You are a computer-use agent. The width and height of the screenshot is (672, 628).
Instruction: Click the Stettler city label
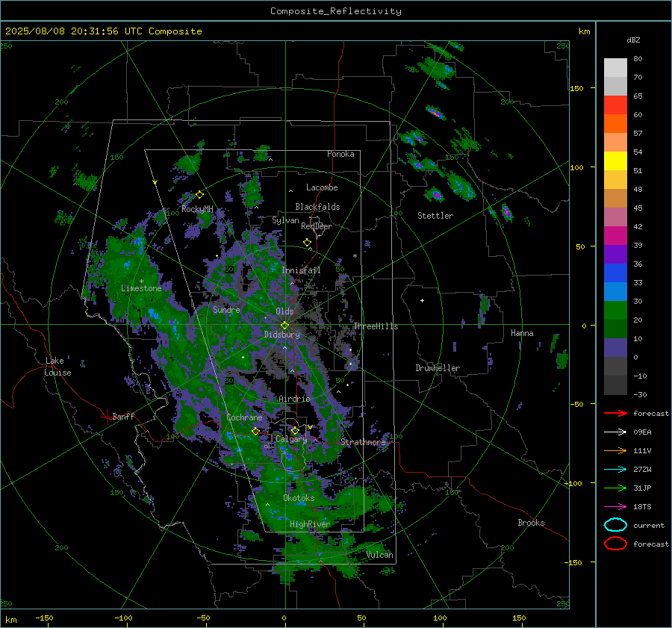(x=435, y=216)
